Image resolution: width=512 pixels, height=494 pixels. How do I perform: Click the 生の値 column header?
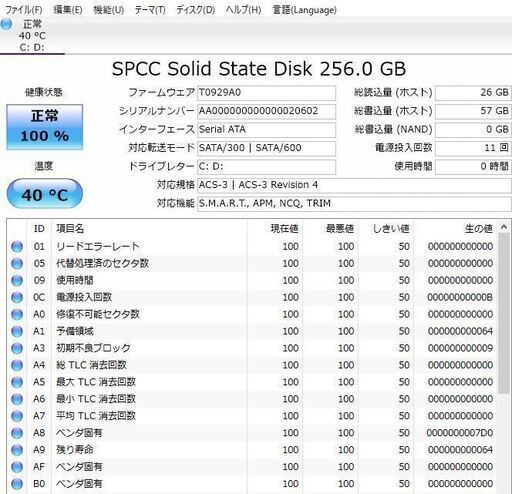pyautogui.click(x=455, y=229)
